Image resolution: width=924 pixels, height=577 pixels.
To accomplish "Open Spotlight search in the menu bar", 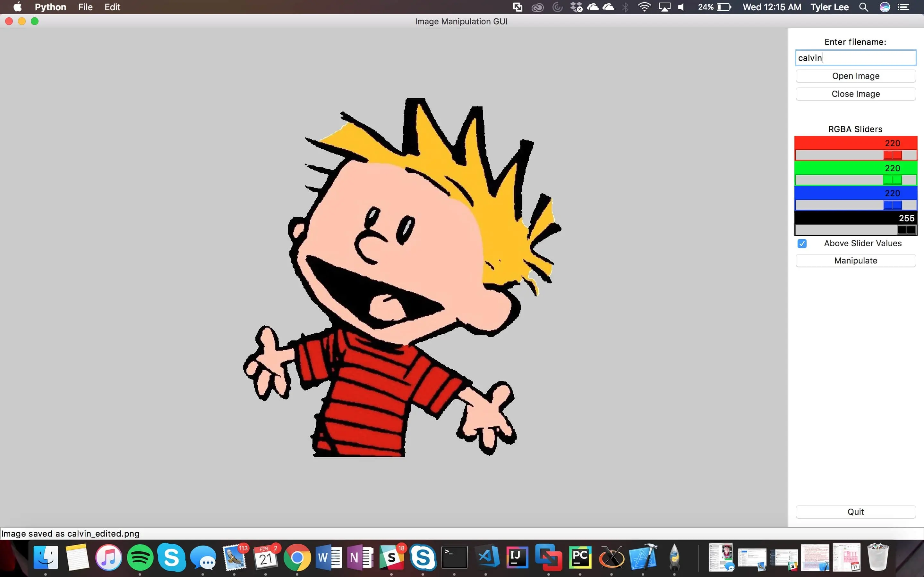I will 864,7.
